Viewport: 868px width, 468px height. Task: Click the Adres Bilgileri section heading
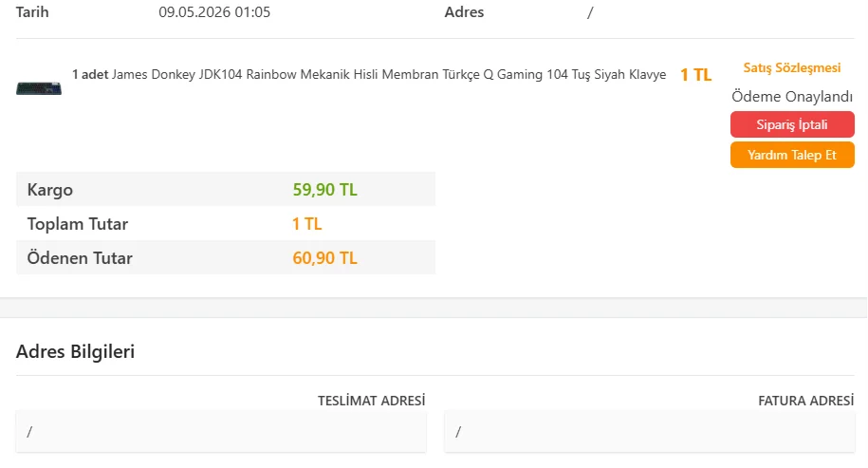point(75,351)
